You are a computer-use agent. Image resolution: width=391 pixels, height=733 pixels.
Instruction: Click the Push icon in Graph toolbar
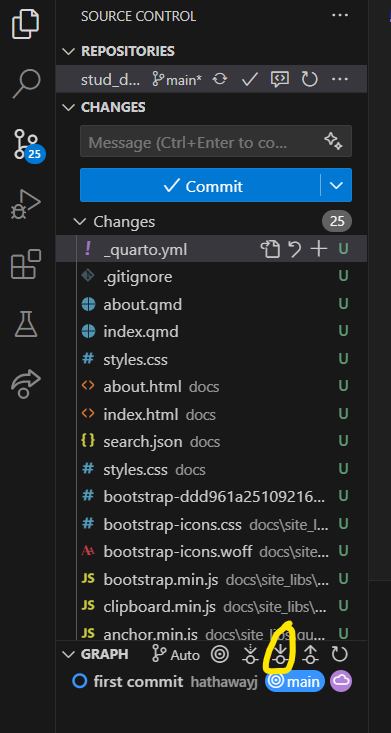click(310, 654)
